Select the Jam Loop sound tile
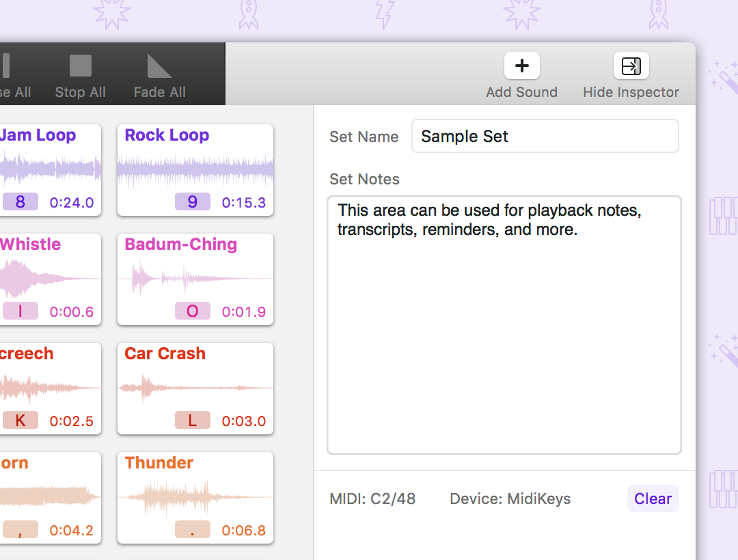Screen dimensions: 738x560 (x=51, y=170)
